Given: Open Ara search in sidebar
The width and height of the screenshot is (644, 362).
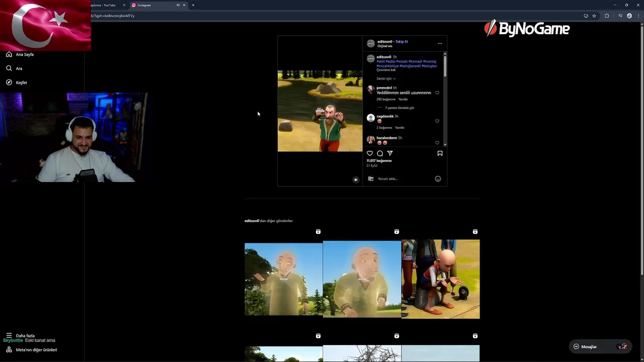Looking at the screenshot, I should pyautogui.click(x=14, y=68).
